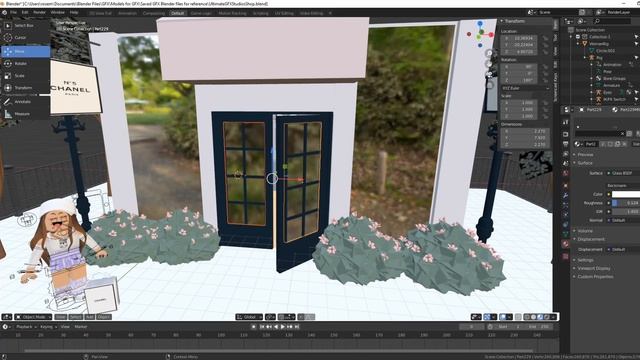The image size is (640, 360).
Task: Toggle viewport gizmos display
Action: [487, 317]
